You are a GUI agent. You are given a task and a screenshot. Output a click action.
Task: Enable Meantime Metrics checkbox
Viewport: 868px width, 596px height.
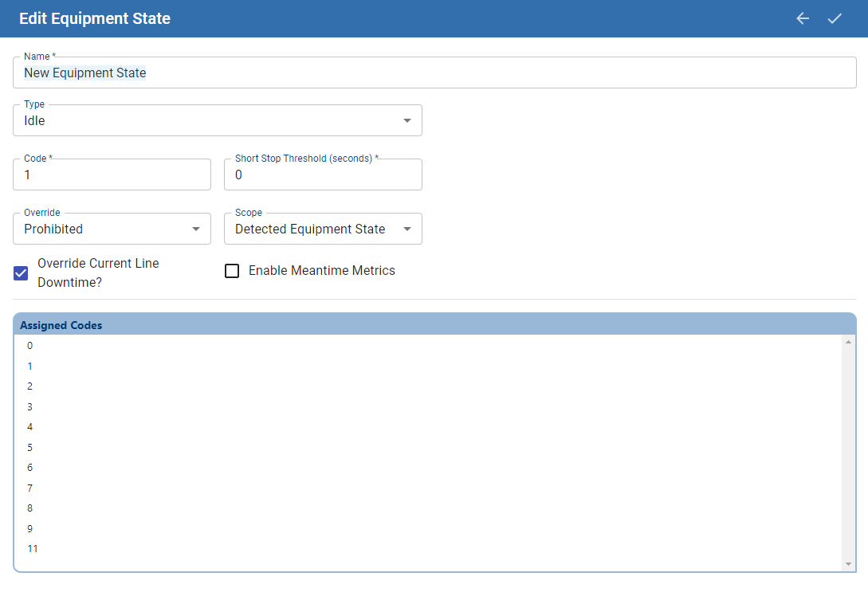[232, 271]
